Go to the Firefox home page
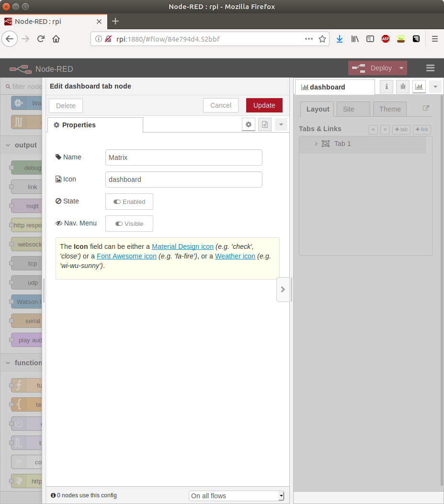 pos(56,39)
